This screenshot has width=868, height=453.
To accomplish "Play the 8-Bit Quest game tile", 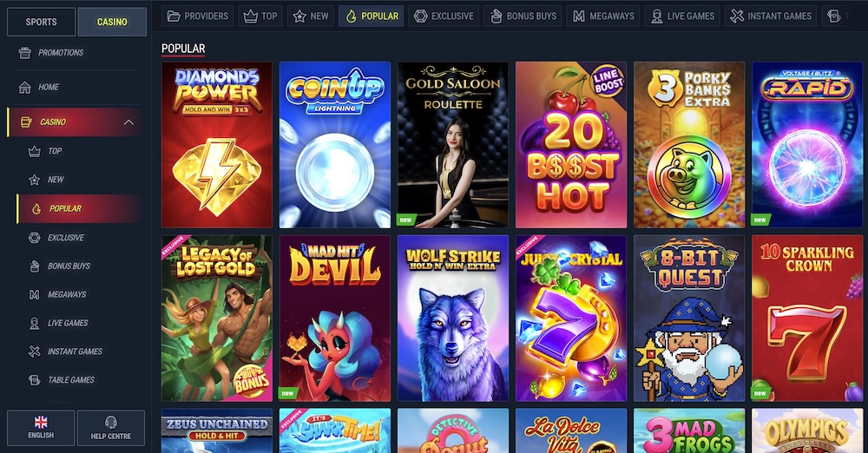I will tap(689, 318).
